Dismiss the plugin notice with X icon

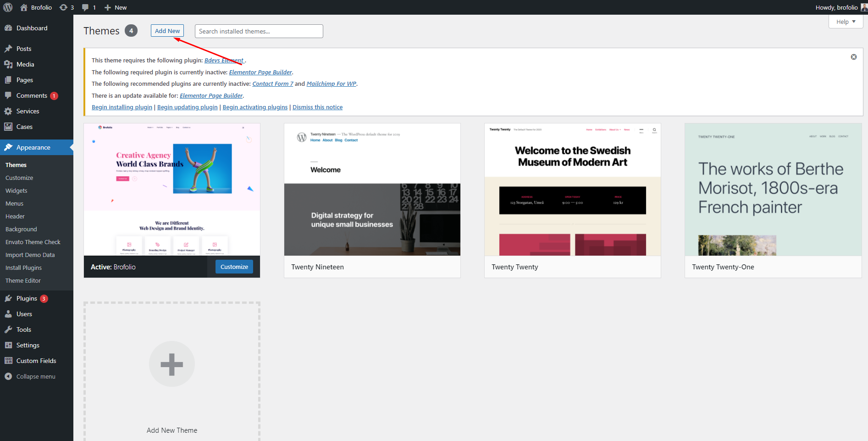854,57
